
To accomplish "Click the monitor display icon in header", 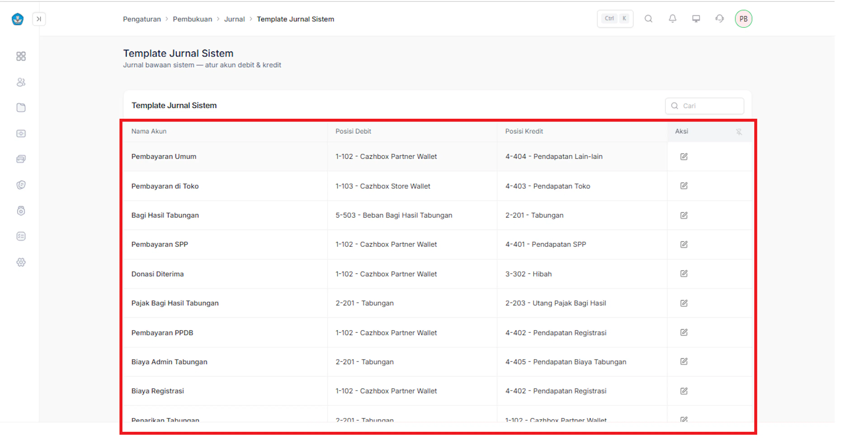I will tap(696, 19).
